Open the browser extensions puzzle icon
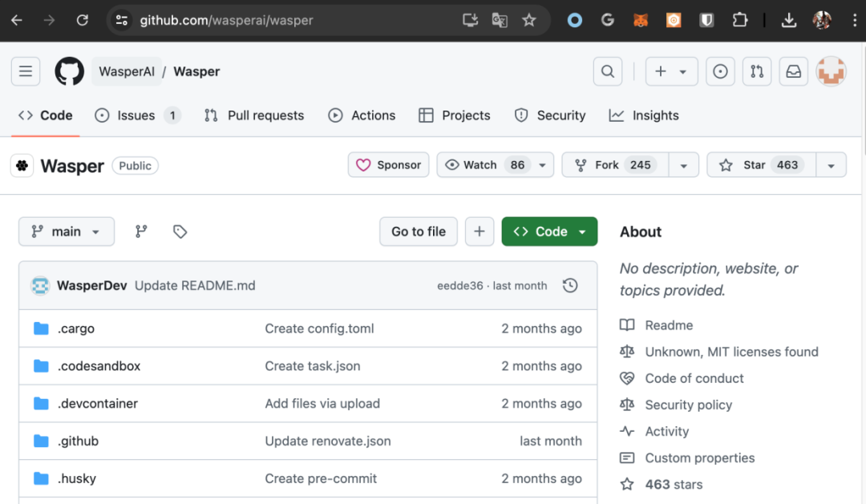 point(739,20)
